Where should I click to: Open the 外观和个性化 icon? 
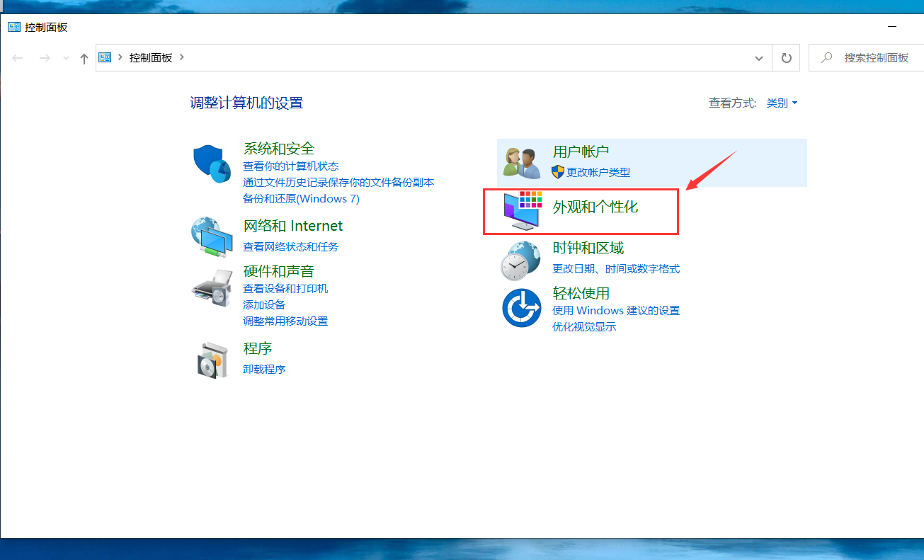click(522, 211)
